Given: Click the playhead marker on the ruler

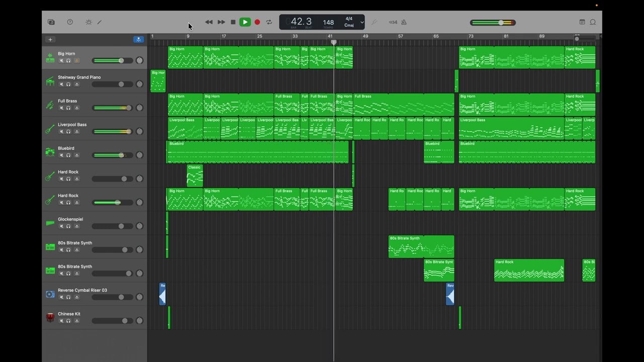Looking at the screenshot, I should (x=334, y=42).
